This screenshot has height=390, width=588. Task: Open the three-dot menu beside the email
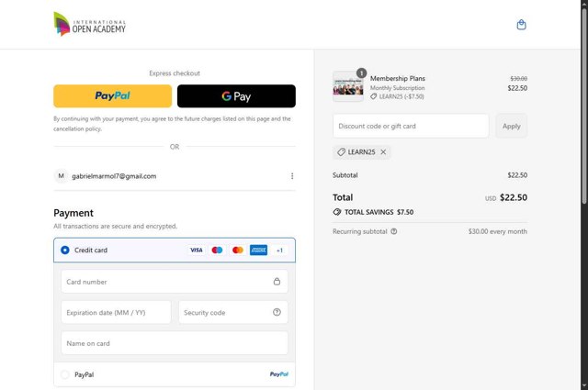click(292, 176)
